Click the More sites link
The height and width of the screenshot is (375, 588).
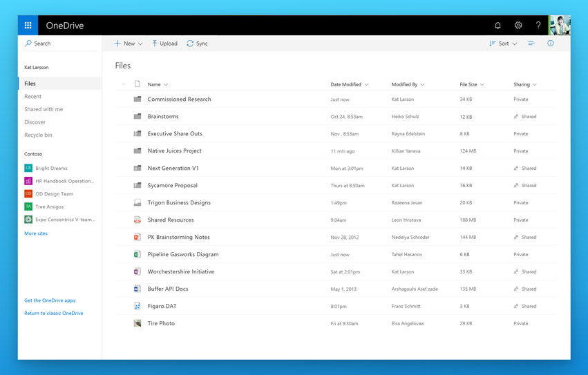tap(36, 233)
